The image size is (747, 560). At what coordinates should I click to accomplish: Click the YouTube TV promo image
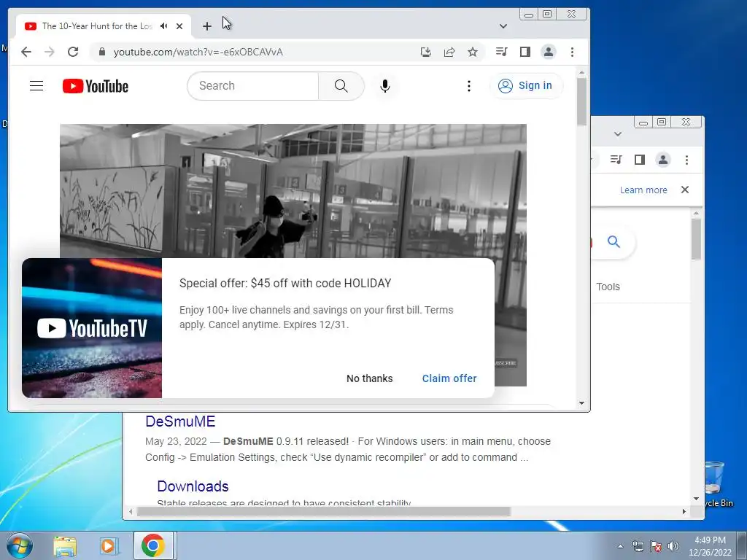tap(92, 328)
